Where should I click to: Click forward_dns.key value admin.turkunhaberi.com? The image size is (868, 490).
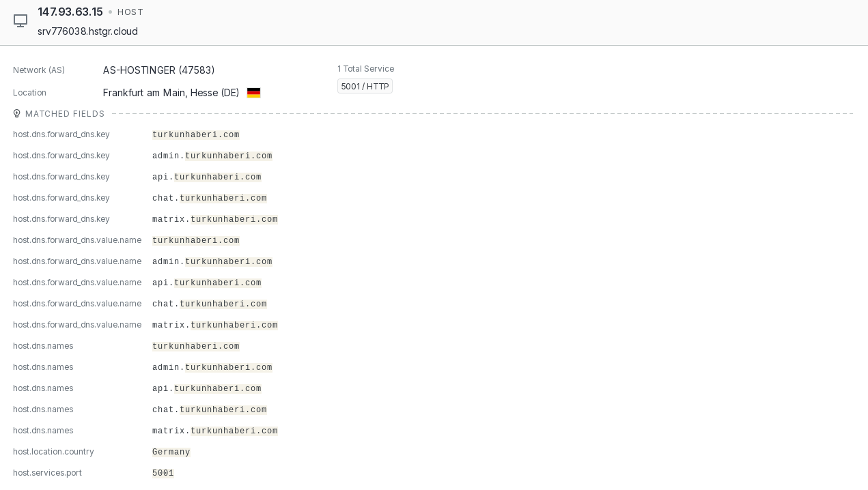(x=212, y=156)
